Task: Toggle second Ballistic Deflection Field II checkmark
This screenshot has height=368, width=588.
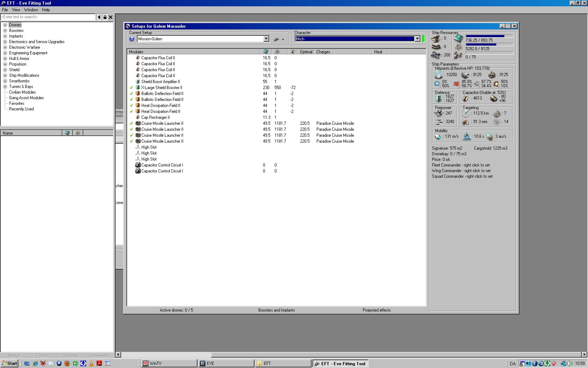Action: tap(132, 100)
